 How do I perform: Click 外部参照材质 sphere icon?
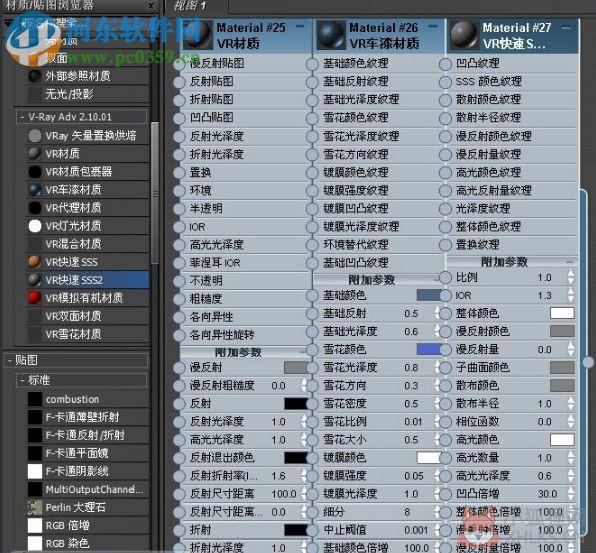click(35, 76)
